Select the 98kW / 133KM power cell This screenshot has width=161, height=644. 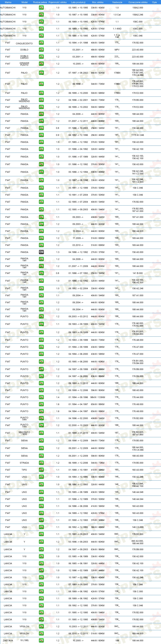[x=98, y=397]
